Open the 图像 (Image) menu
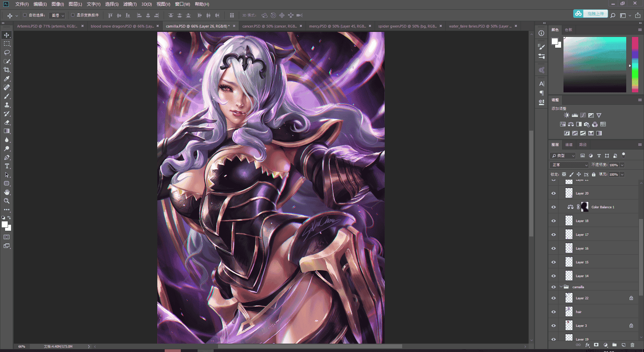Viewport: 644px width, 352px height. point(58,4)
